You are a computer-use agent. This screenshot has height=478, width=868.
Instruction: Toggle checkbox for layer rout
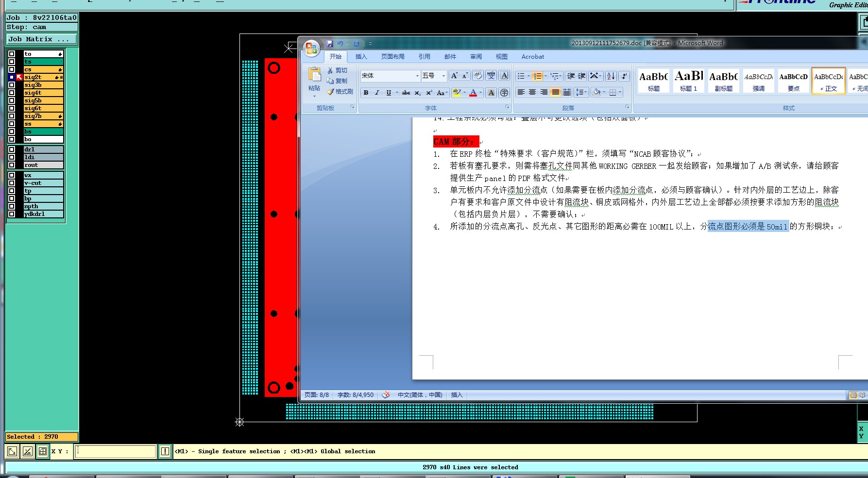[12, 165]
